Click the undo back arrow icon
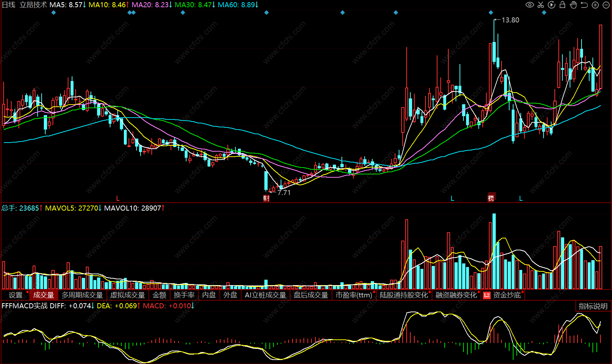The height and width of the screenshot is (364, 612). point(584,5)
